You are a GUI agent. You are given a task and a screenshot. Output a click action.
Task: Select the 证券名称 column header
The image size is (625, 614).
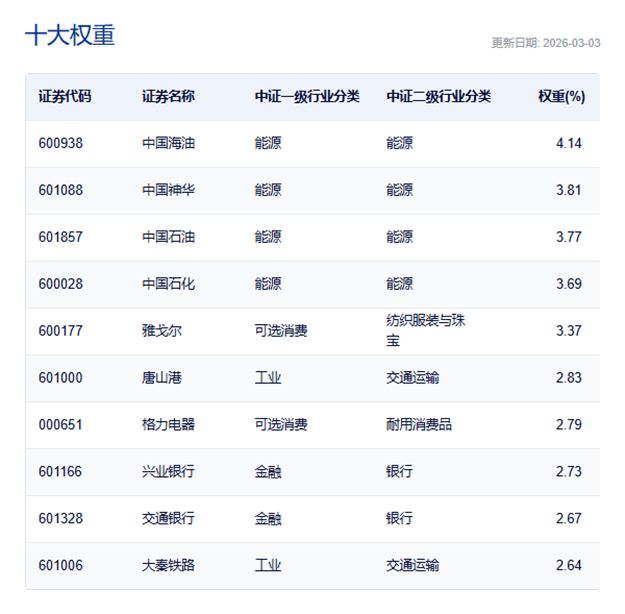(x=168, y=97)
